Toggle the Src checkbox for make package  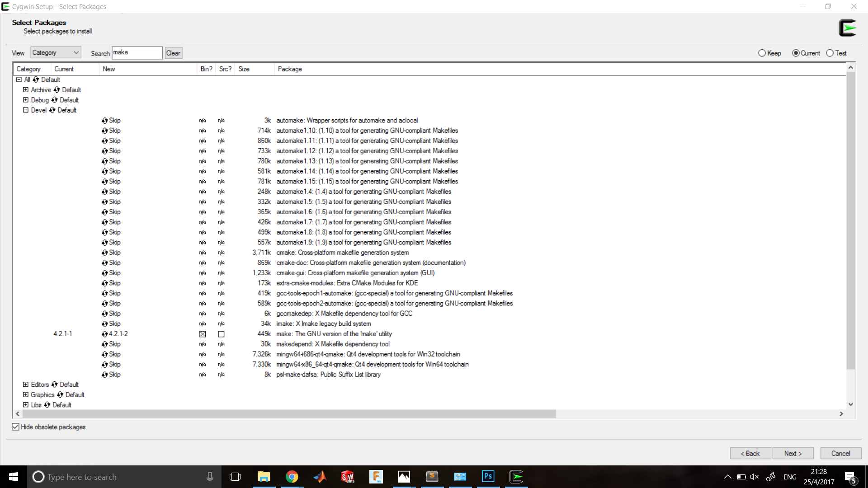click(x=221, y=334)
